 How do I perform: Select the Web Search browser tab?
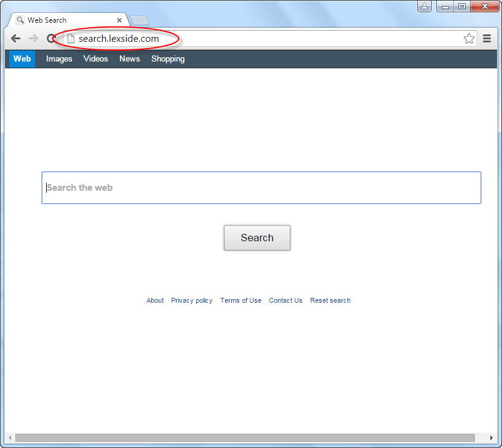tap(68, 20)
